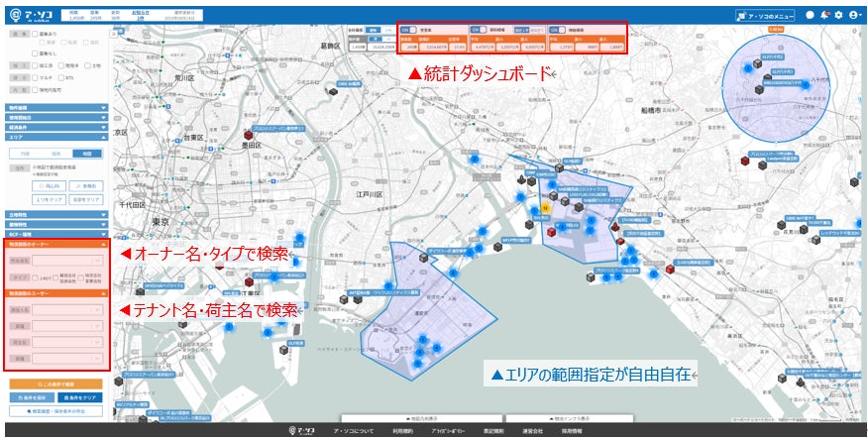Click the 全部をクリア button
The width and height of the screenshot is (868, 438).
[86, 199]
